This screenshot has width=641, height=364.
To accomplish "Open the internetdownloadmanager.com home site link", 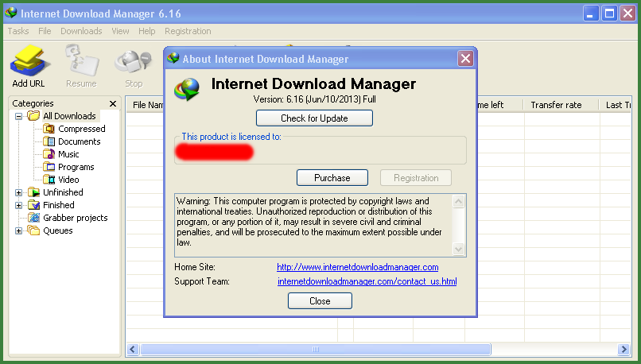I will (x=358, y=267).
